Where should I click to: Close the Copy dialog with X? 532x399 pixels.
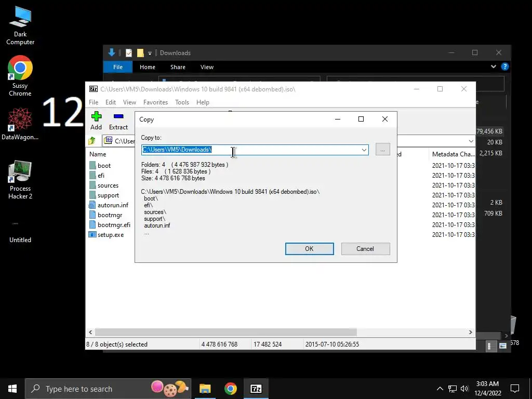coord(385,119)
